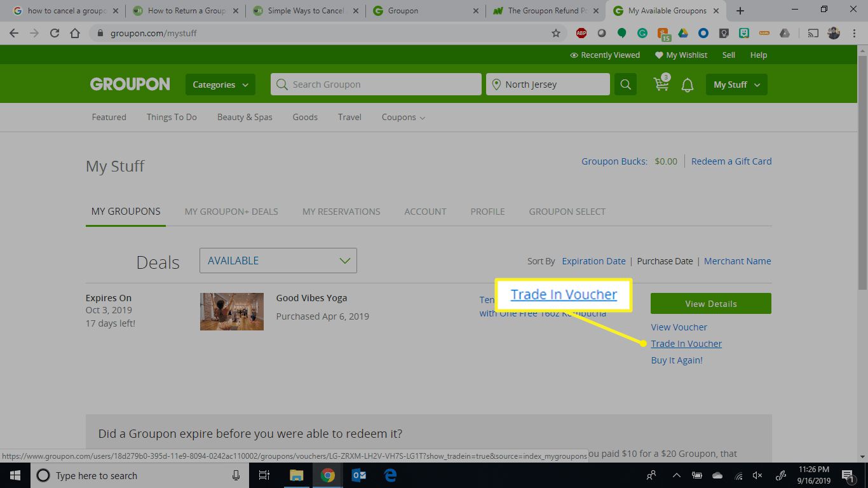Open the AVAILABLE deals filter dropdown
The height and width of the screenshot is (488, 868).
click(x=278, y=261)
